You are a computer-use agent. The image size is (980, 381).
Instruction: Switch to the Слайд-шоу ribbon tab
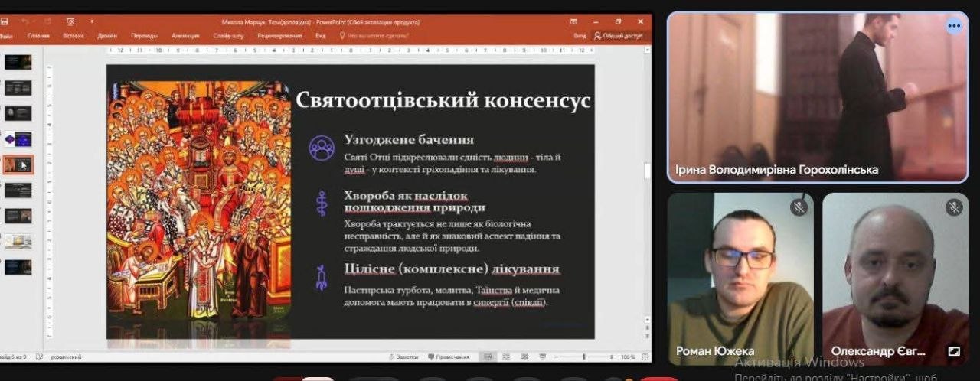pos(228,35)
